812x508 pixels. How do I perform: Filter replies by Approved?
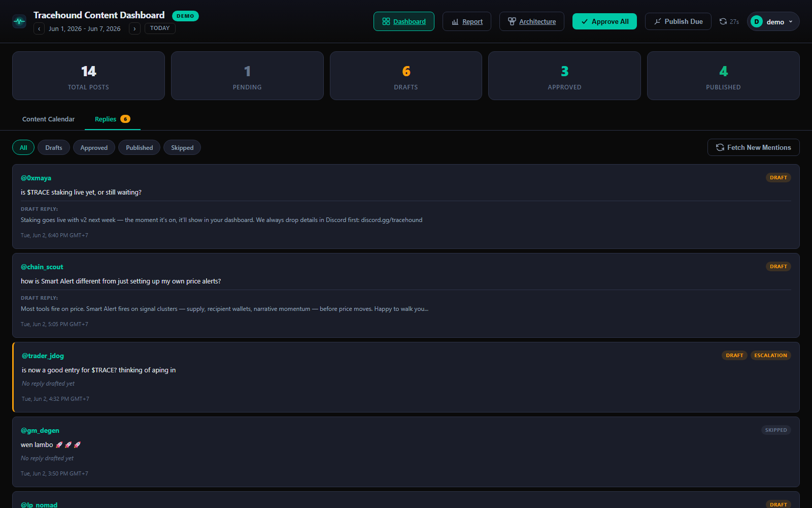pyautogui.click(x=94, y=148)
